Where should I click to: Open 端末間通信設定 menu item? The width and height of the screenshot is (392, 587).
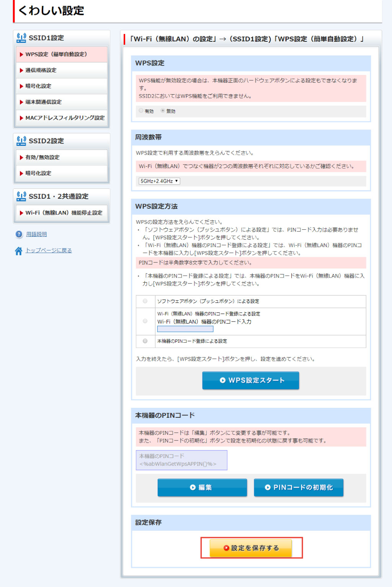point(62,102)
